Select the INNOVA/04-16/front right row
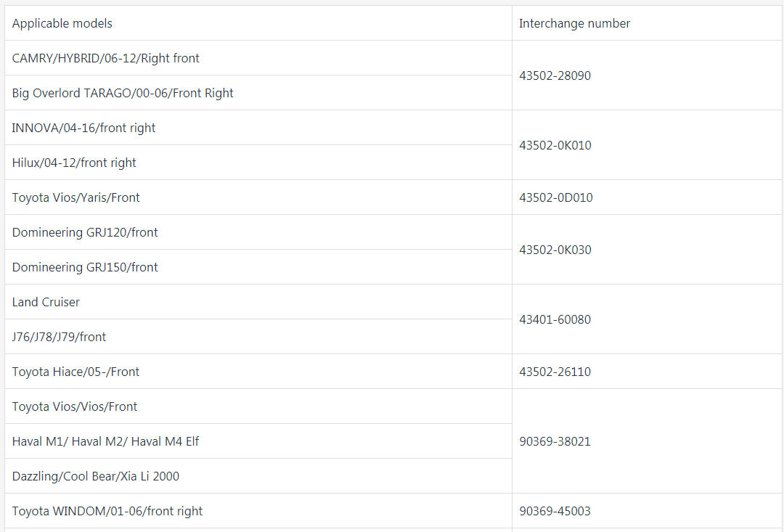The height and width of the screenshot is (532, 784). pos(258,128)
